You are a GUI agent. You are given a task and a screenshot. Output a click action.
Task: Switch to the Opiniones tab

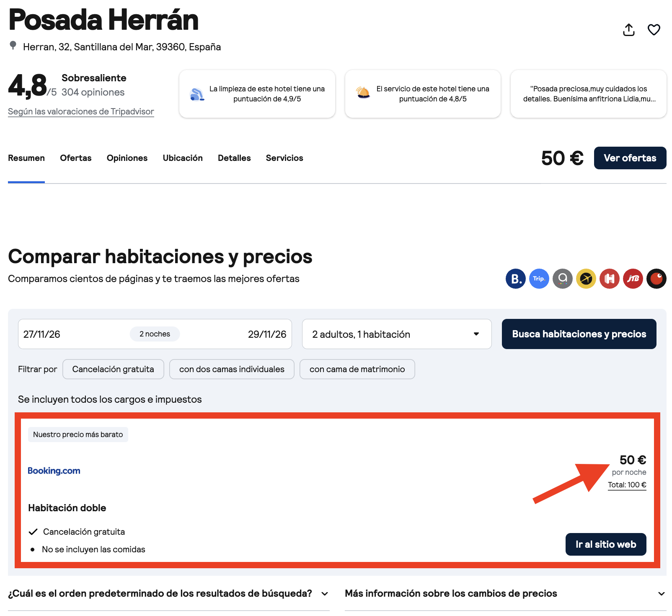[x=127, y=158]
